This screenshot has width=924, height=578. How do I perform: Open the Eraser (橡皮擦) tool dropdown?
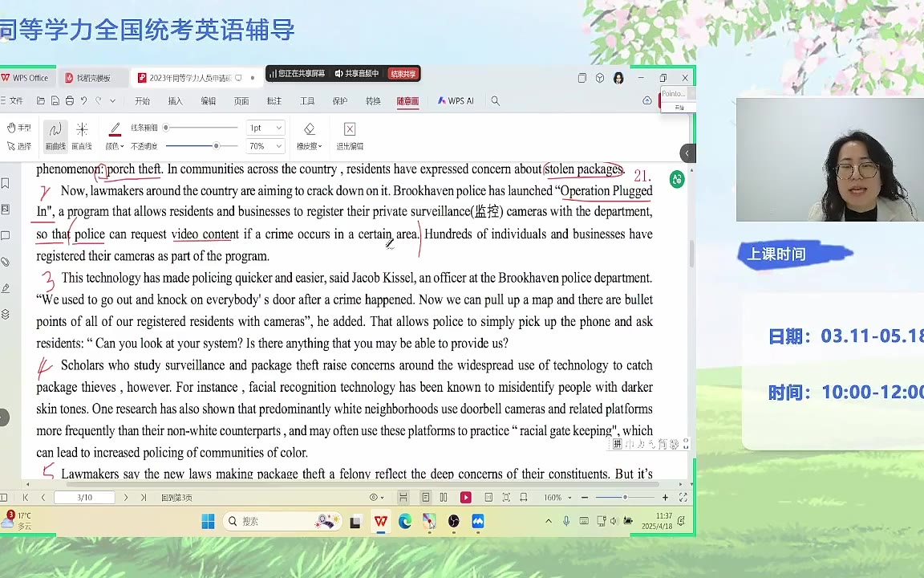(310, 136)
